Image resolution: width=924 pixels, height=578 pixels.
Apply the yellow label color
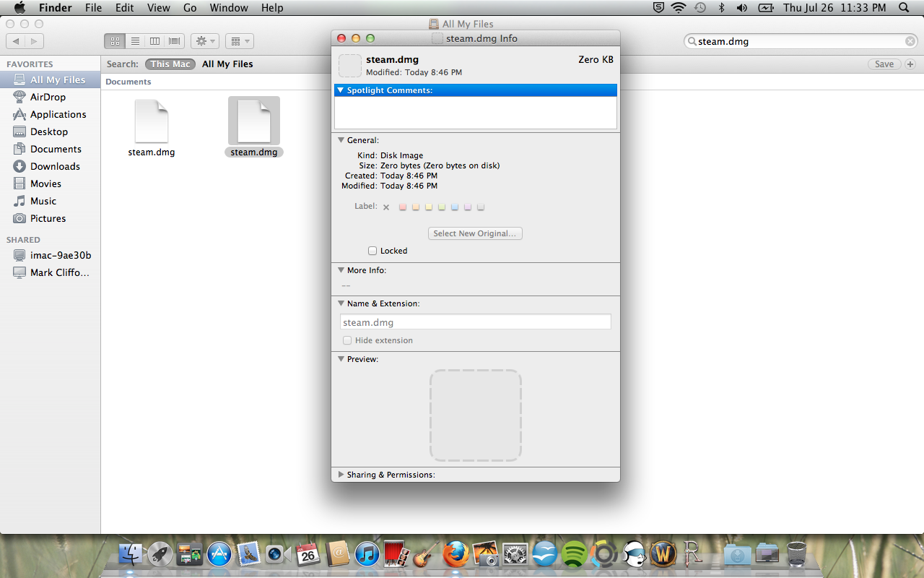pyautogui.click(x=429, y=207)
